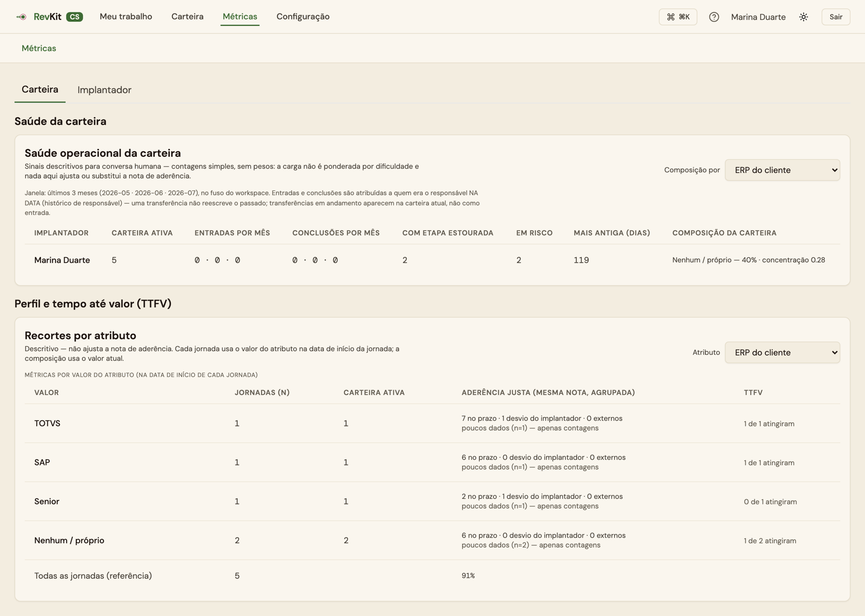Image resolution: width=865 pixels, height=616 pixels.
Task: Click the Marina Duarte user name
Action: [x=758, y=17]
